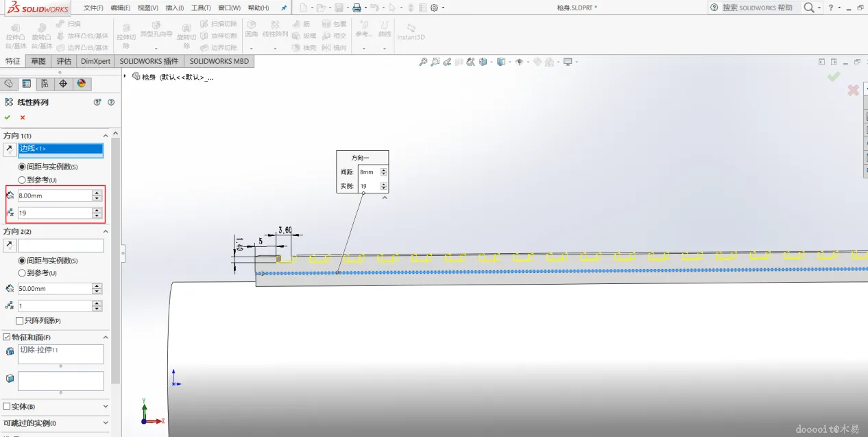
Task: Click the green checkmark to confirm pattern
Action: click(x=8, y=117)
